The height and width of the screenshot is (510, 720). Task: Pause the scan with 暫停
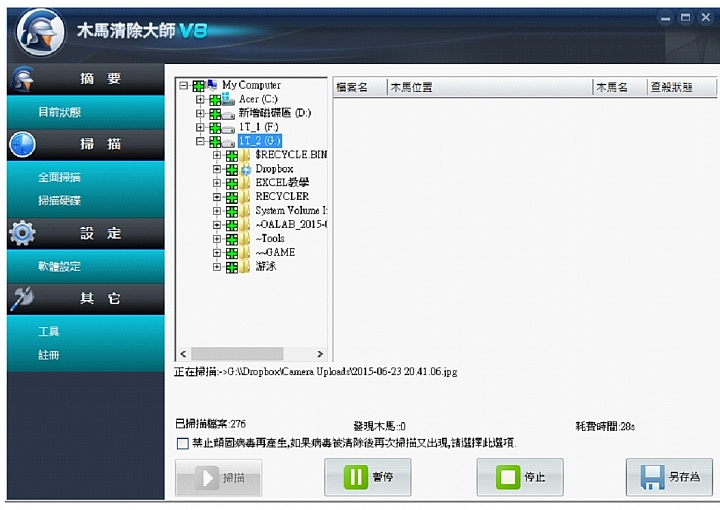(368, 477)
